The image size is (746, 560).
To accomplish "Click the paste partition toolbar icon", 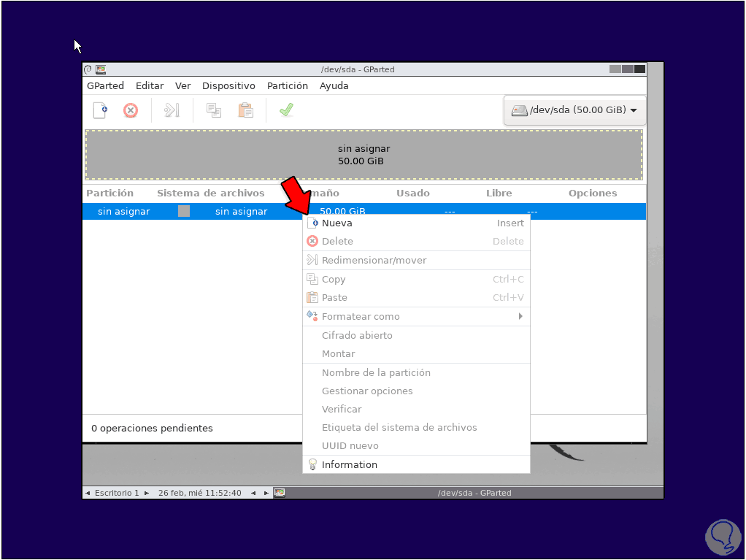I will [245, 110].
